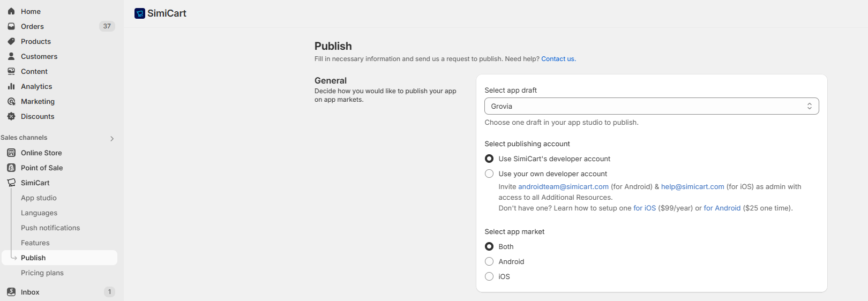The height and width of the screenshot is (301, 868).
Task: Click the Analytics bar chart icon
Action: [x=11, y=86]
